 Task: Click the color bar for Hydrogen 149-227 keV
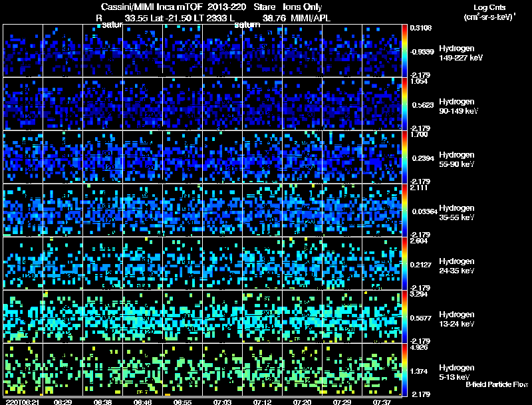point(405,51)
